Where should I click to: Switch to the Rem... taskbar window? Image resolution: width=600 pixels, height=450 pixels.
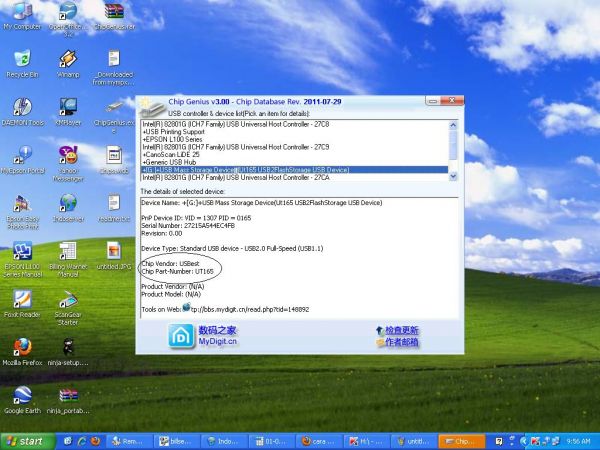tap(129, 442)
